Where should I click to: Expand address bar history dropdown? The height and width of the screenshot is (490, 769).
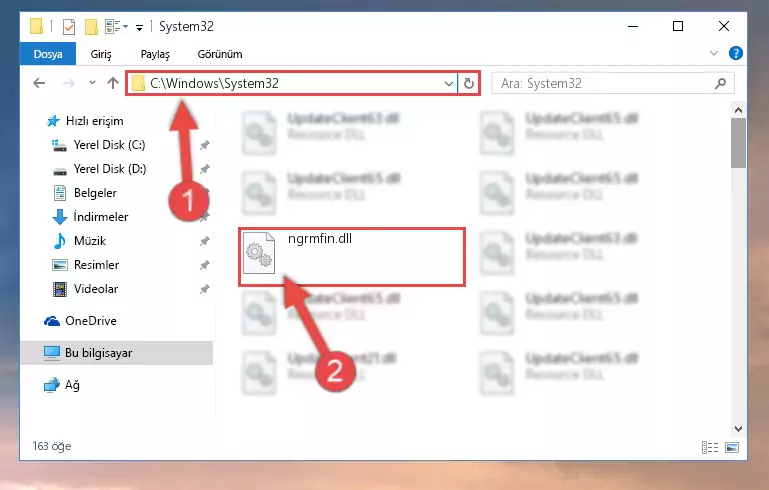(x=448, y=83)
